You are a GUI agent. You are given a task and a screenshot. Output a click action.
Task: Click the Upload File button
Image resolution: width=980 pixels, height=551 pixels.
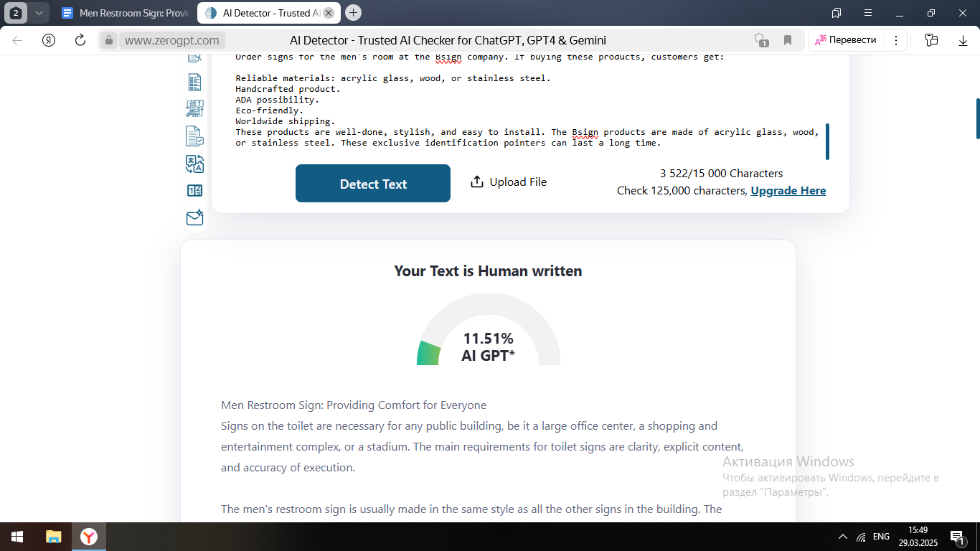click(509, 182)
